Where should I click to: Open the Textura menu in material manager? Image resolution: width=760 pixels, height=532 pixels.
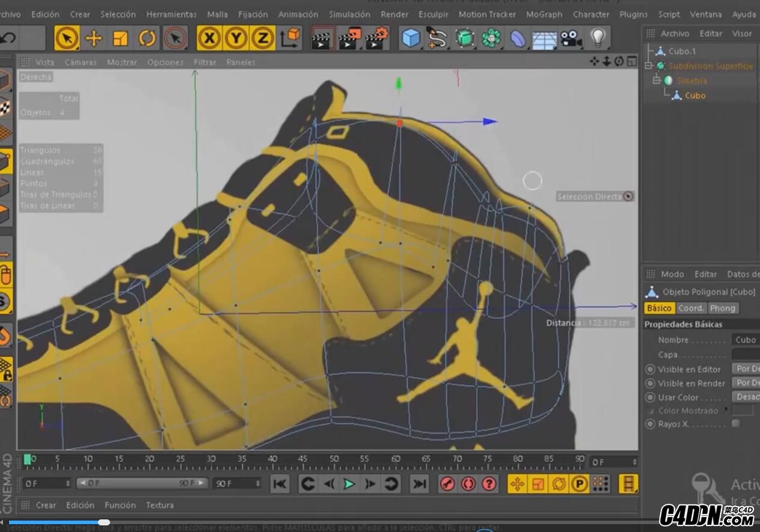pyautogui.click(x=159, y=505)
